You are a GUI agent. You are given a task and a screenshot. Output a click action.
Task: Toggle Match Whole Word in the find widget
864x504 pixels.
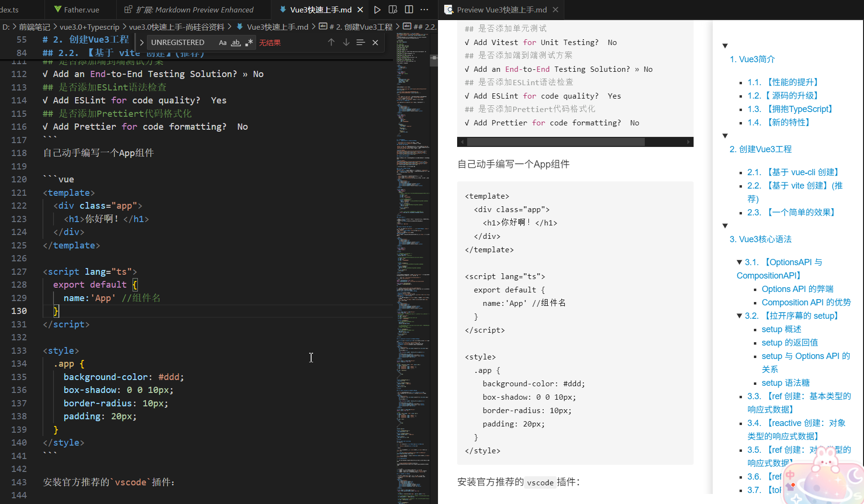point(236,43)
